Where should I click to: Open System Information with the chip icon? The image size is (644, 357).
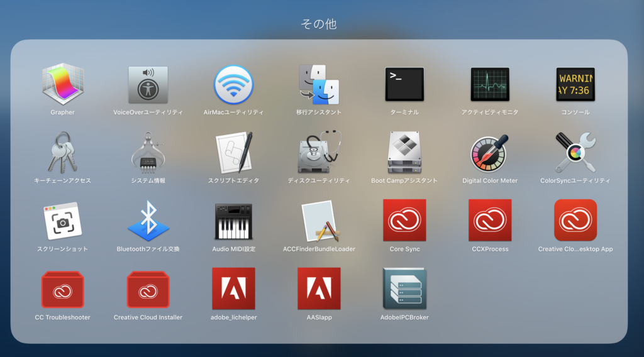(x=148, y=153)
